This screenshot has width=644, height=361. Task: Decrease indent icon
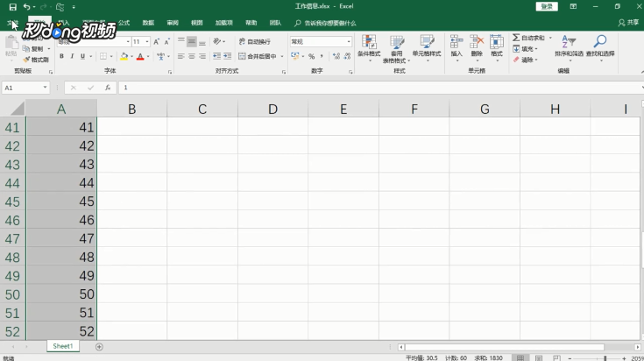(x=217, y=56)
